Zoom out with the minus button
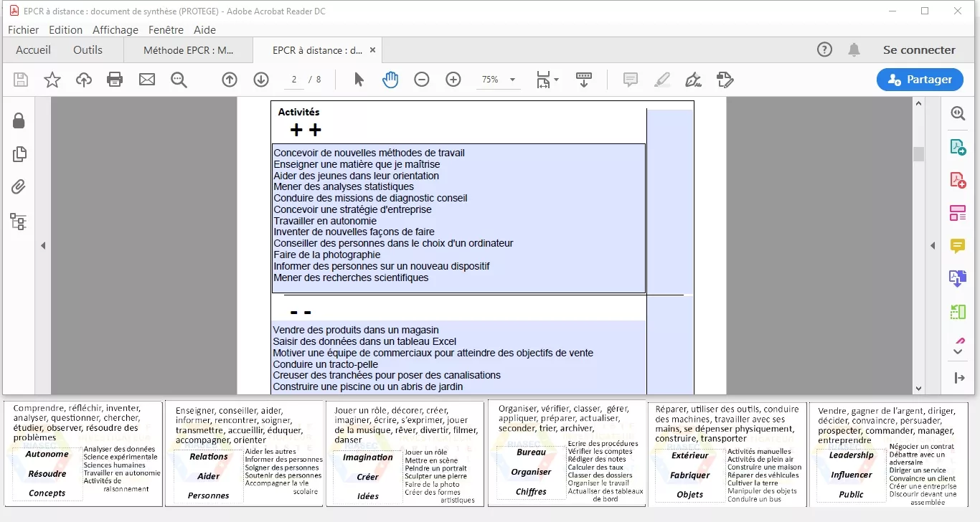This screenshot has height=522, width=980. click(x=422, y=80)
